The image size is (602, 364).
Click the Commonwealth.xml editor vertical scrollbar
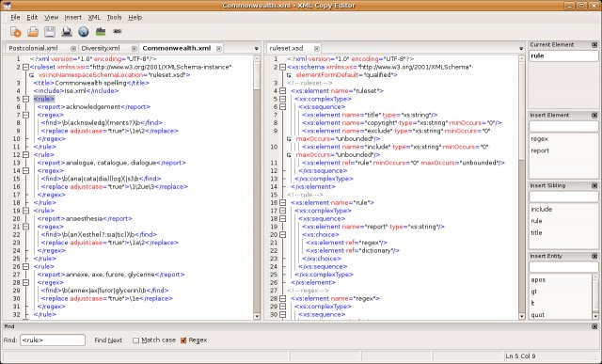tap(257, 187)
